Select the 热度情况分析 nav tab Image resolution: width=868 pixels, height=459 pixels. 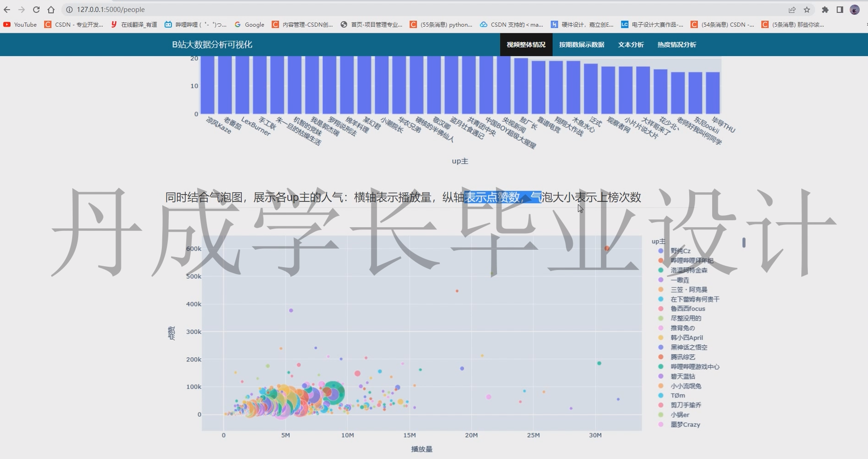tap(677, 45)
